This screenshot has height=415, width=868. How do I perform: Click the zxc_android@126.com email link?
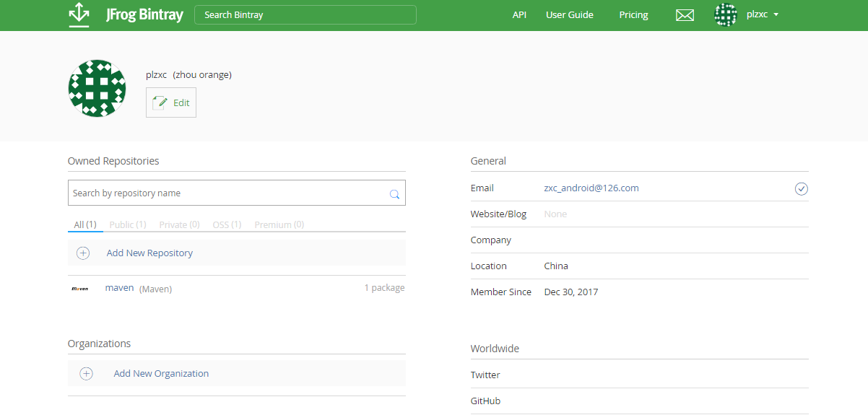(x=591, y=188)
